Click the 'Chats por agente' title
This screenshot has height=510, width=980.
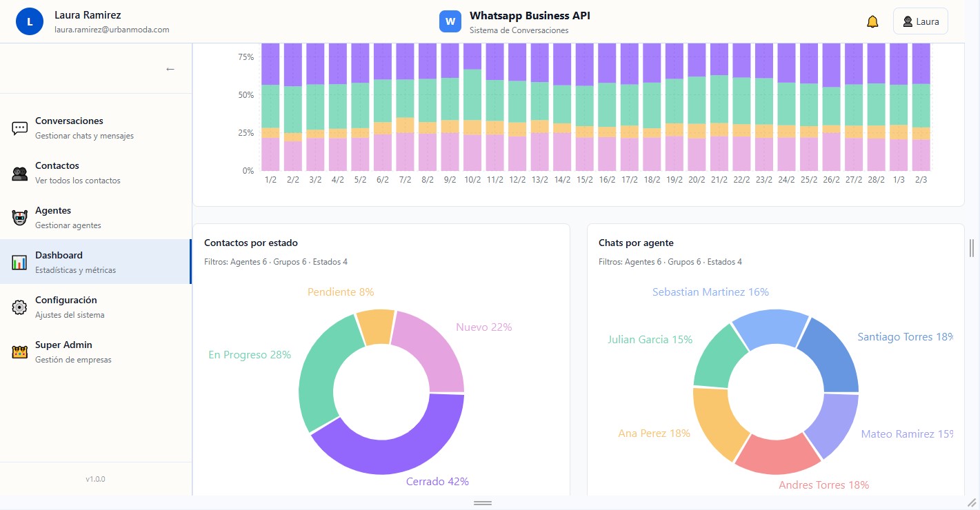pos(636,243)
